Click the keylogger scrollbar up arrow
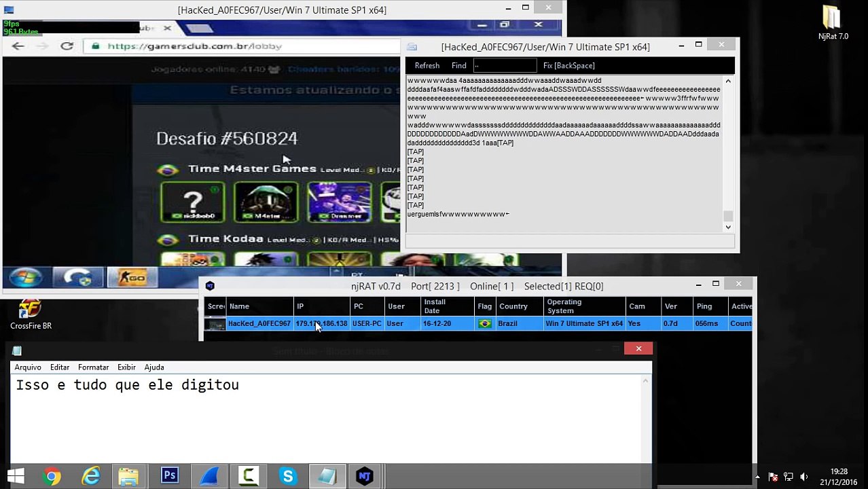868x489 pixels. coord(728,81)
